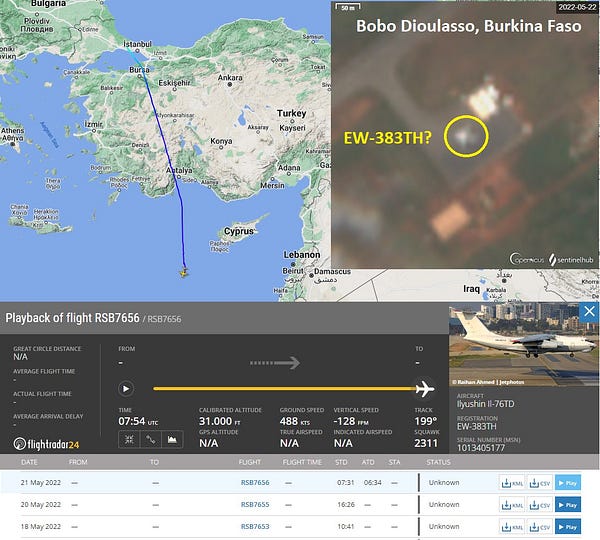
Task: Click the Istanbul label on the map
Action: [137, 44]
